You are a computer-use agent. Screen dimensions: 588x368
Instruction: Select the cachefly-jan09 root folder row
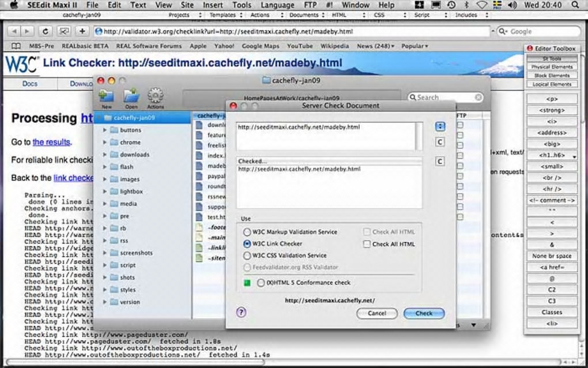tap(143, 118)
